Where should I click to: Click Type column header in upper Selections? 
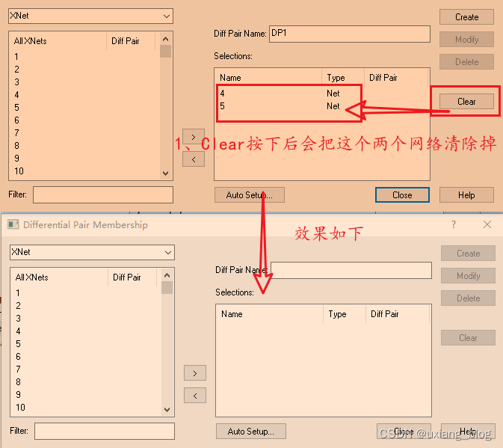click(343, 78)
